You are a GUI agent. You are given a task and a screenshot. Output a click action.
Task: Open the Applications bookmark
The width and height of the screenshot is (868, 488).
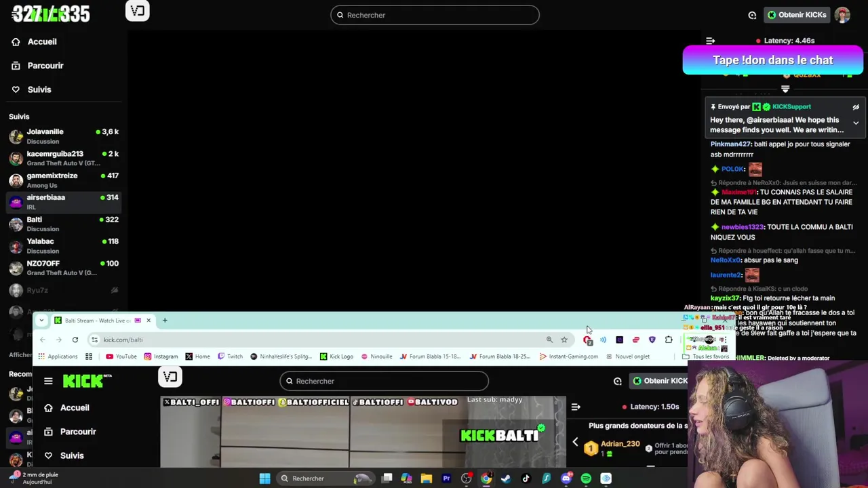coord(58,357)
